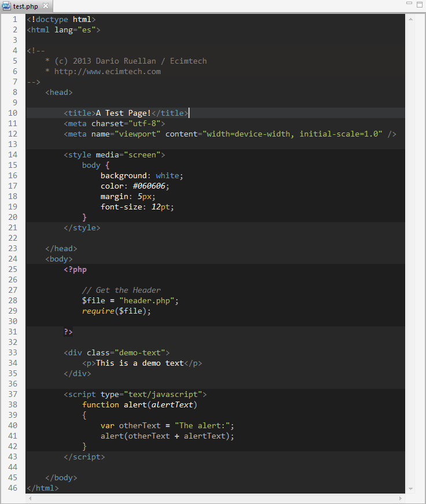426x504 pixels.
Task: Click the 'body {' CSS selector
Action: click(96, 165)
